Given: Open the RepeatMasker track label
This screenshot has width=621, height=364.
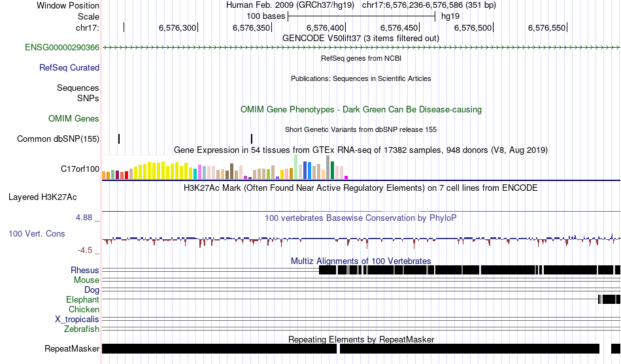Looking at the screenshot, I should tap(72, 349).
